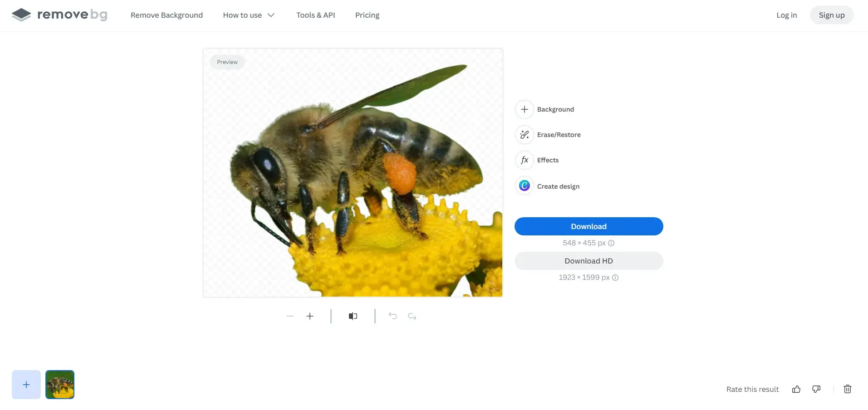Open the Effects fx tool

[524, 160]
